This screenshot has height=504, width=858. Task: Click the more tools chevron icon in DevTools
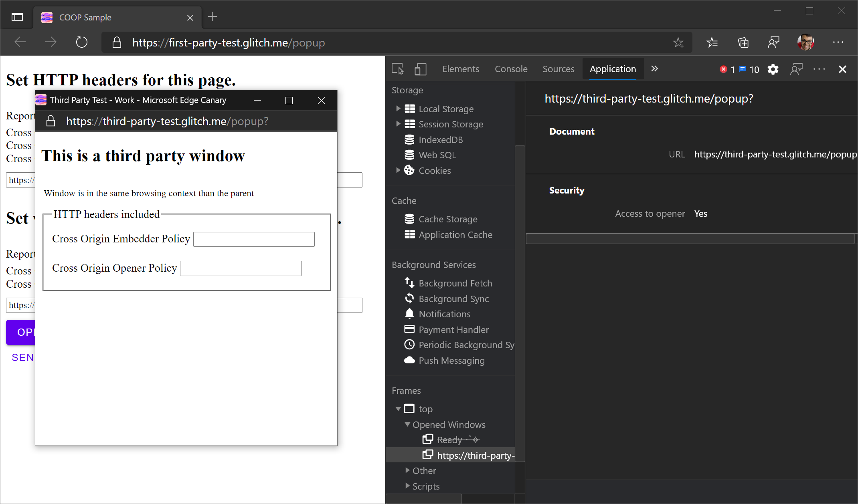click(x=654, y=69)
